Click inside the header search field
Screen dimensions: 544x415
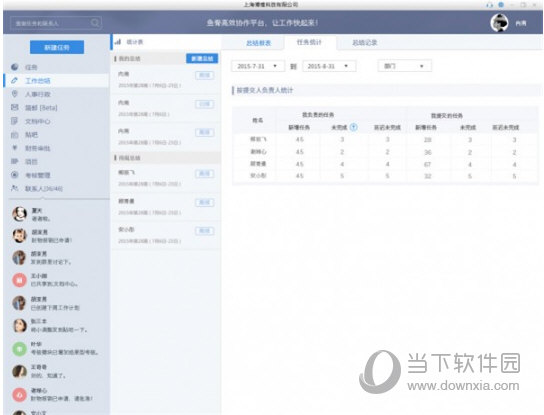56,23
